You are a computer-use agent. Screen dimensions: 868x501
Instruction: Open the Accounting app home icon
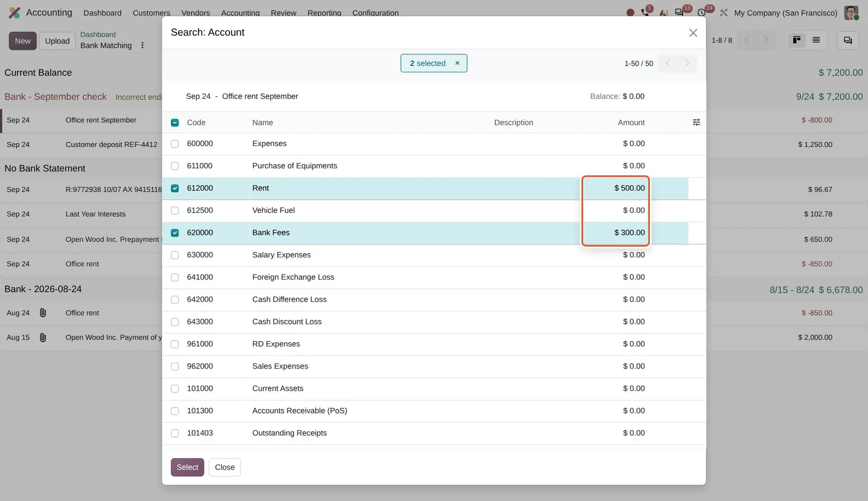click(15, 12)
